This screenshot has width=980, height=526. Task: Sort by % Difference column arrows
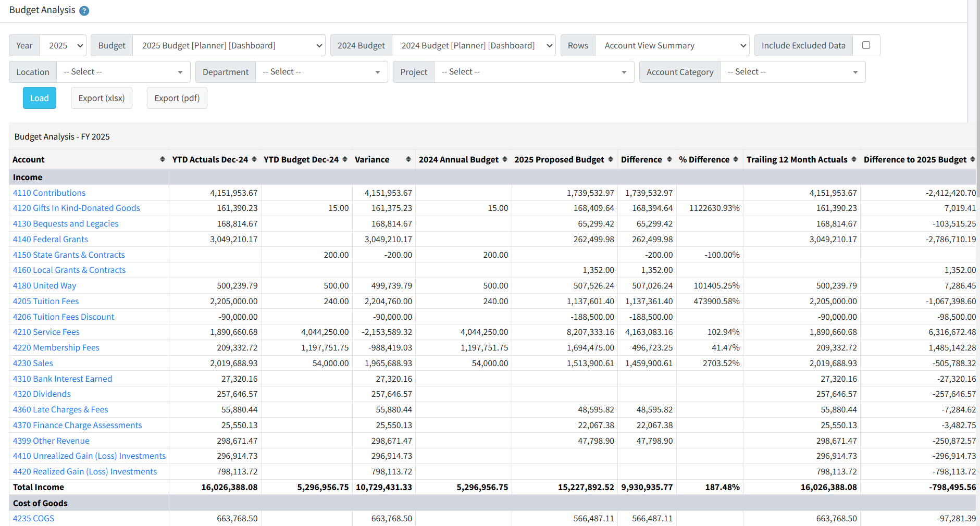tap(736, 159)
